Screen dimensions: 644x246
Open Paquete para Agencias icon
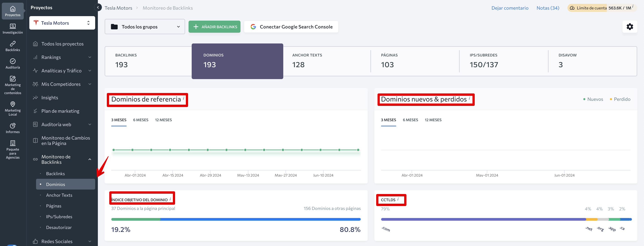(x=13, y=143)
